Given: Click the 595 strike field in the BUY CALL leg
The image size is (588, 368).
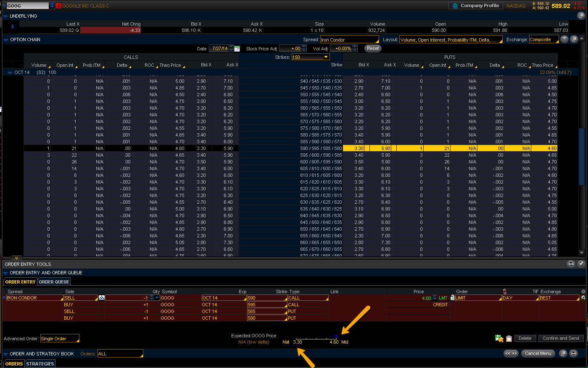Looking at the screenshot, I should coord(267,305).
